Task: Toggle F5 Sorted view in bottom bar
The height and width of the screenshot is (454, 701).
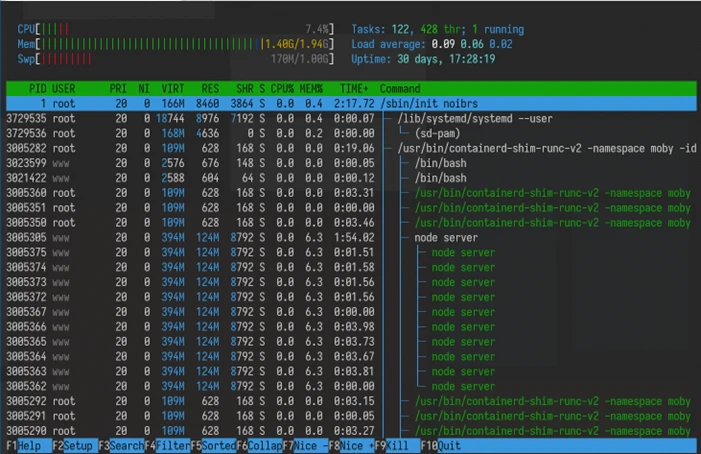Action: pos(213,444)
